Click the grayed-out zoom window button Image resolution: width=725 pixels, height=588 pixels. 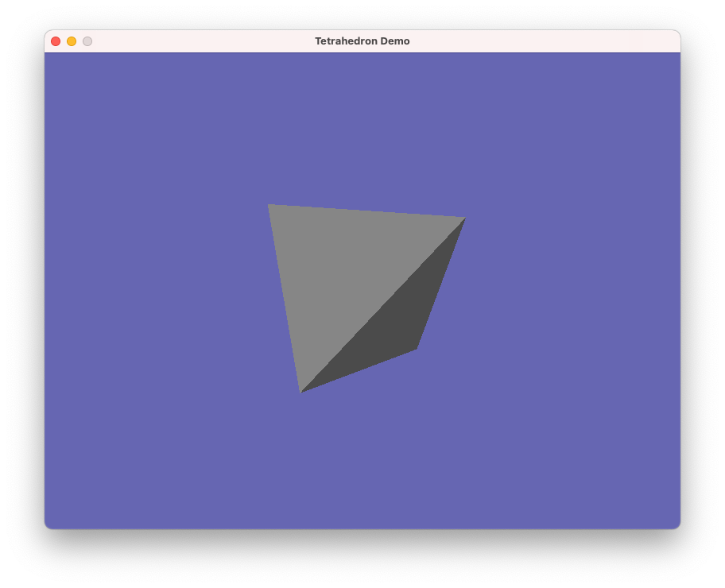[87, 41]
